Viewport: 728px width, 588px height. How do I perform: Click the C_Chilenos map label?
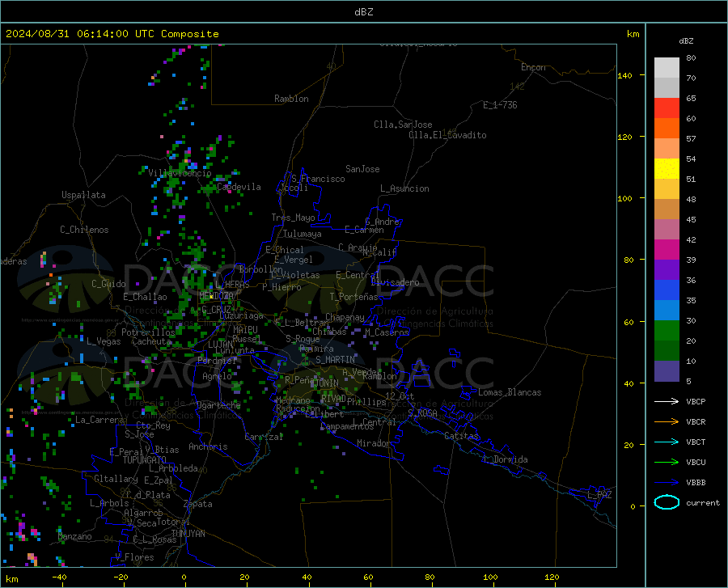[x=84, y=230]
